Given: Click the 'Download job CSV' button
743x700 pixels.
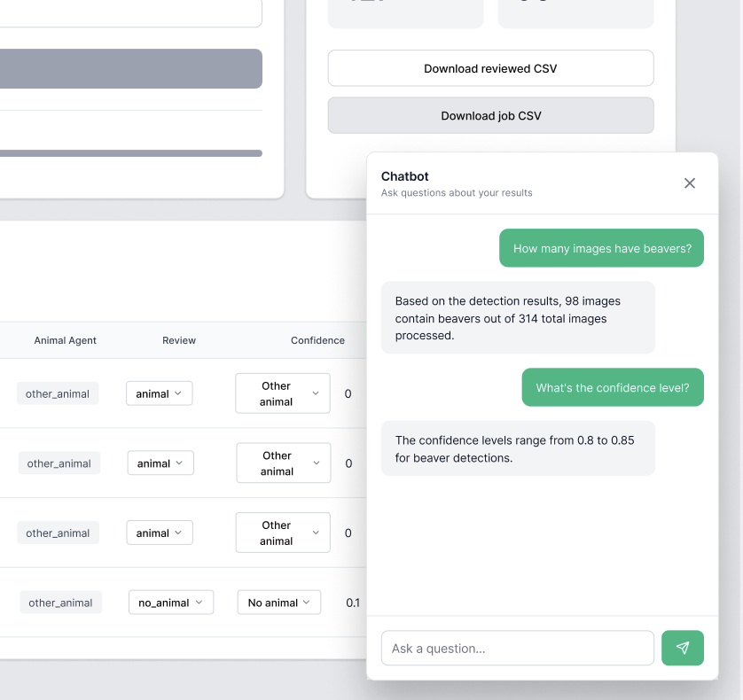Looking at the screenshot, I should click(490, 115).
